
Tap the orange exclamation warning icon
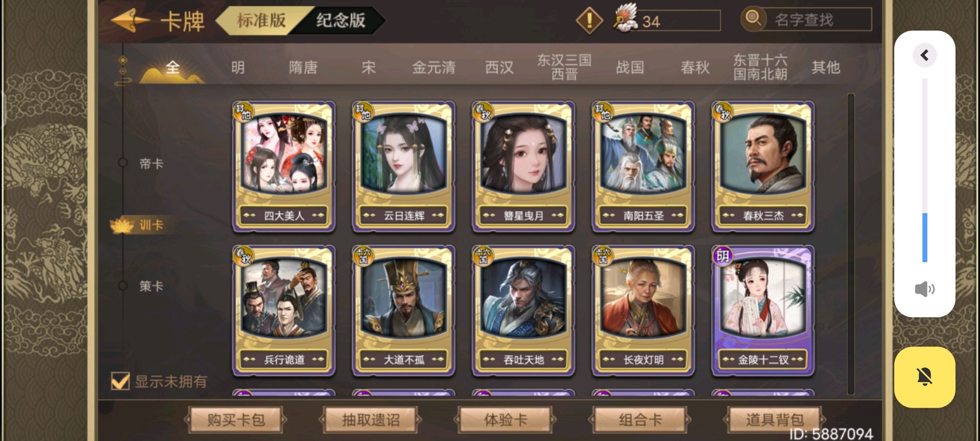point(589,21)
